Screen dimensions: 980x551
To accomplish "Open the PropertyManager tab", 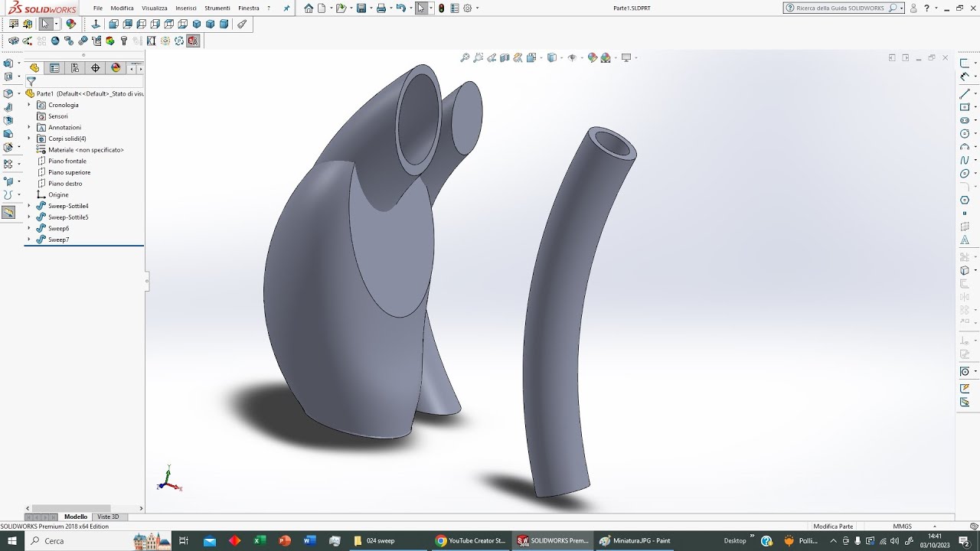I will [54, 67].
